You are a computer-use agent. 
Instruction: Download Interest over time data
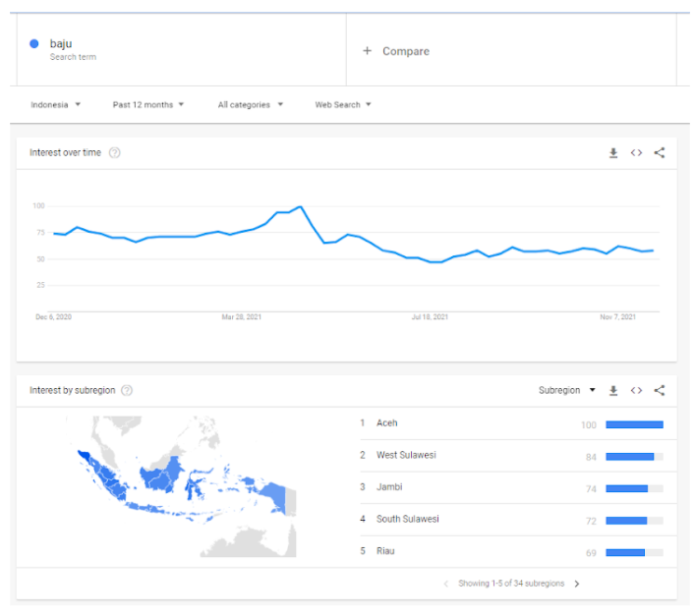[613, 153]
